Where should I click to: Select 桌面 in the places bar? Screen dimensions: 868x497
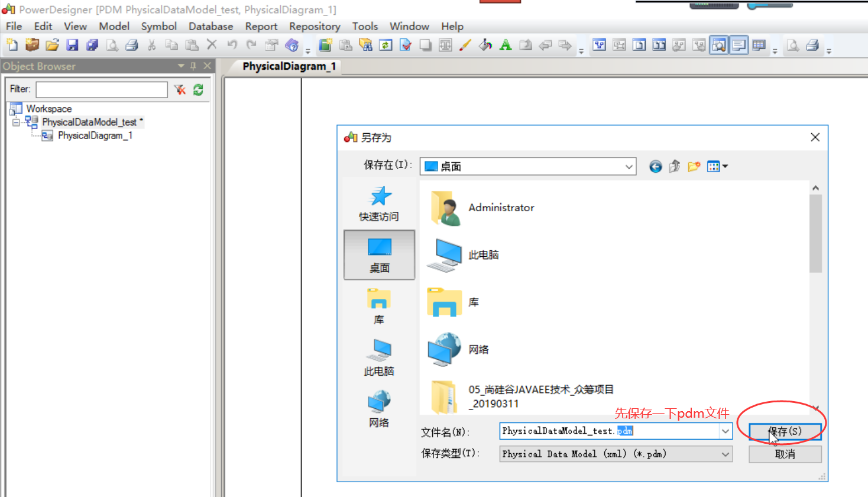click(379, 255)
